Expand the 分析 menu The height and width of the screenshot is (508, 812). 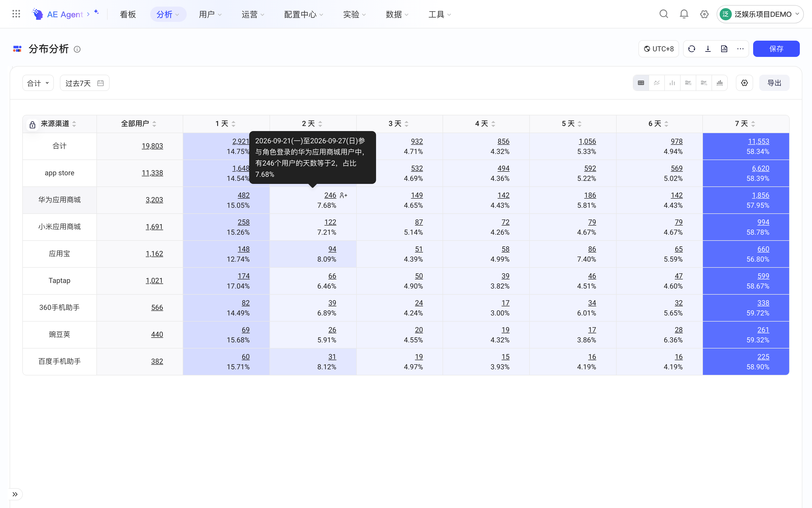point(168,14)
